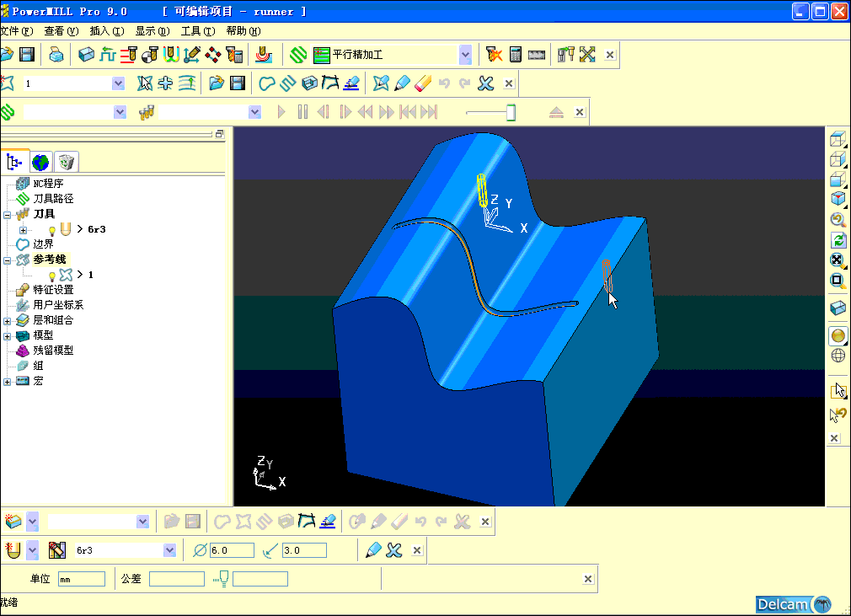Expand the 宏 tree branch
The width and height of the screenshot is (851, 616).
click(x=7, y=382)
